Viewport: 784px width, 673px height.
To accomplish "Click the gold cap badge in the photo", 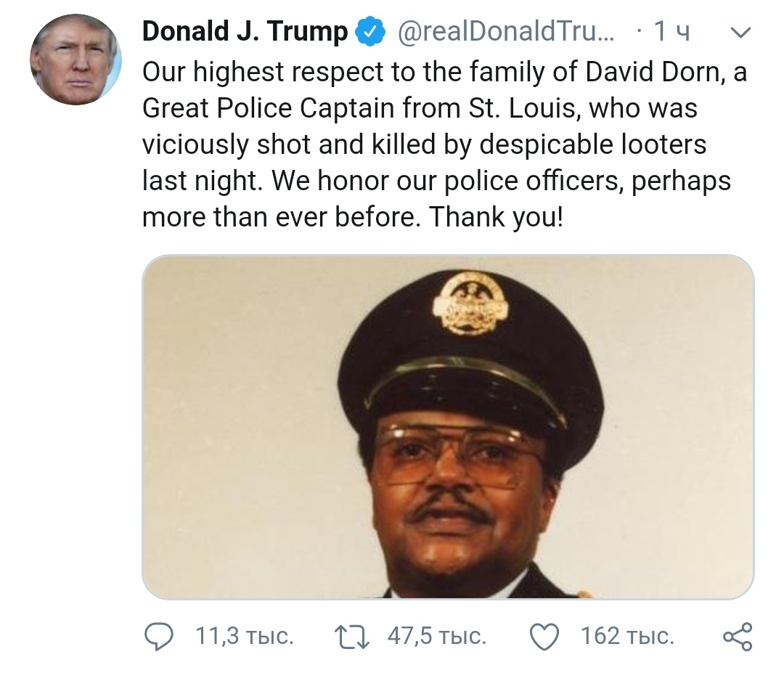I will point(470,302).
